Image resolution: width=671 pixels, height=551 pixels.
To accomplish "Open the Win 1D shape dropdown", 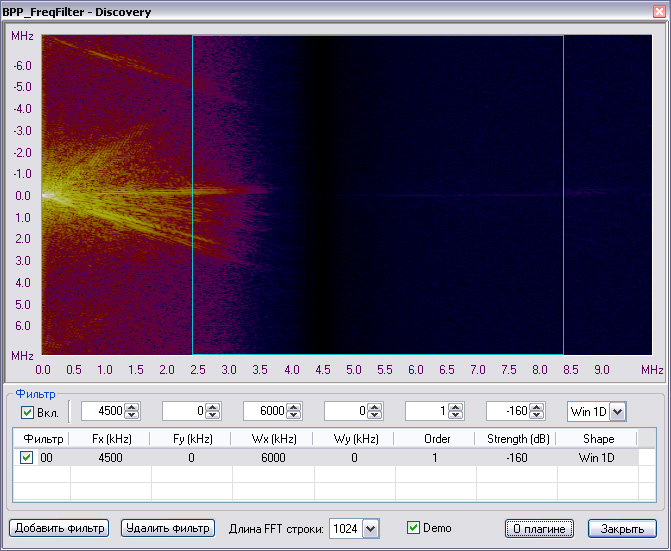I will 618,412.
